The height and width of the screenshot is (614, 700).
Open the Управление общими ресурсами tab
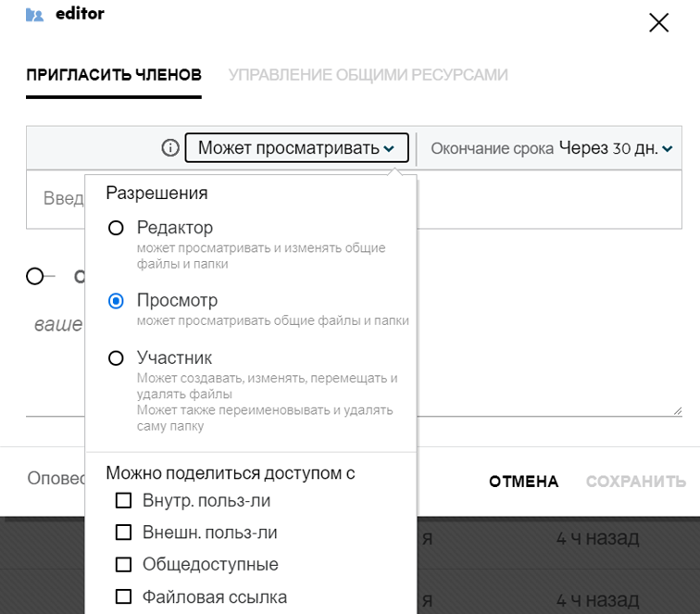[369, 75]
